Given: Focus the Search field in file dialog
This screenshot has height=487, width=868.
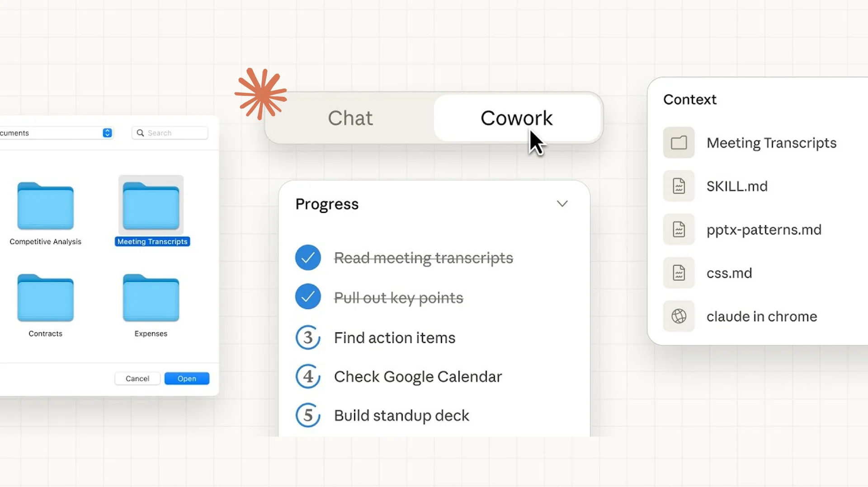Looking at the screenshot, I should (174, 133).
